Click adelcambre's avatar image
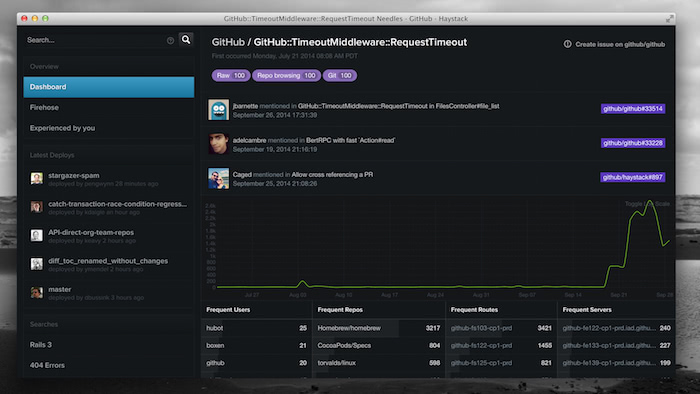Viewport: 700px width, 394px height. pos(218,144)
